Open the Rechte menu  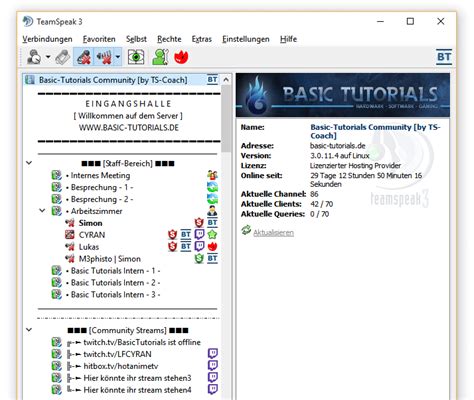tap(169, 39)
